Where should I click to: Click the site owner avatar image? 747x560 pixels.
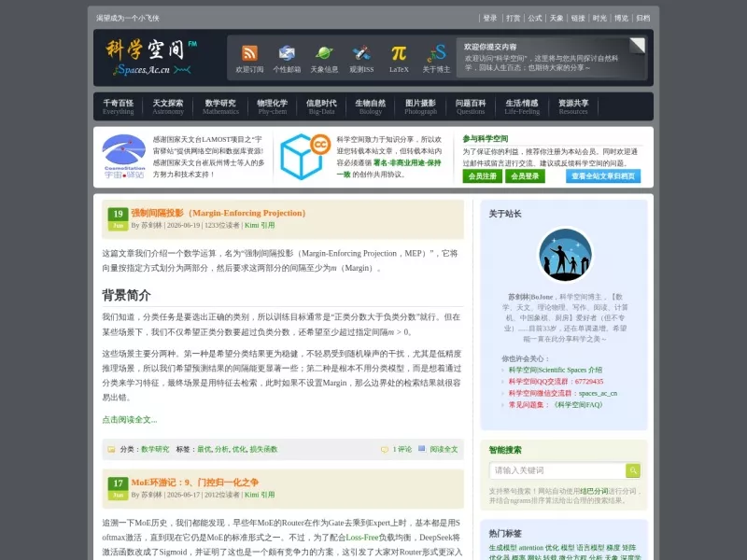pos(565,255)
